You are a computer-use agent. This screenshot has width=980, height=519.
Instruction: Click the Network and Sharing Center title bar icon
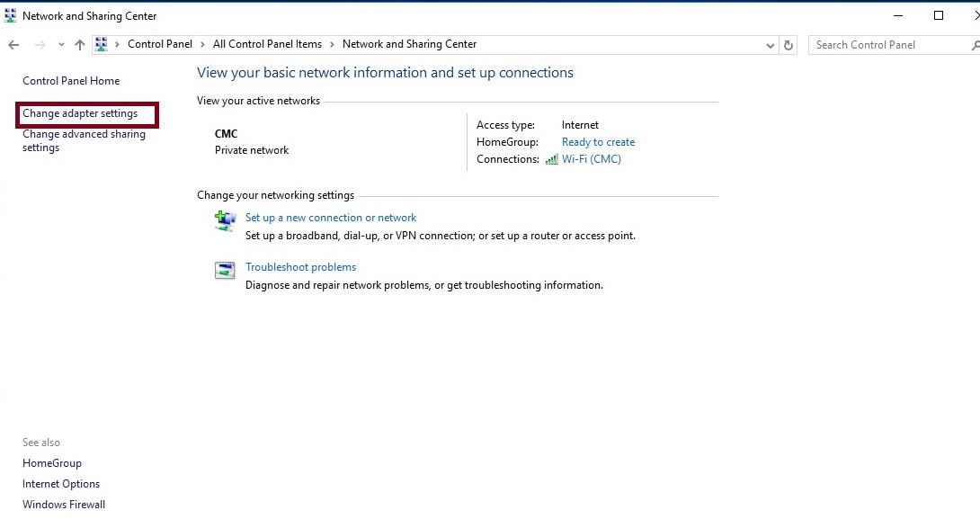pyautogui.click(x=9, y=14)
